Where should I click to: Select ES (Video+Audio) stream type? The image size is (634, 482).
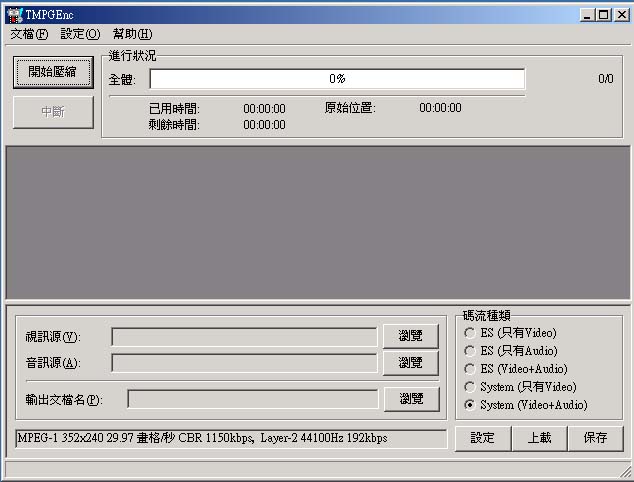[516, 369]
